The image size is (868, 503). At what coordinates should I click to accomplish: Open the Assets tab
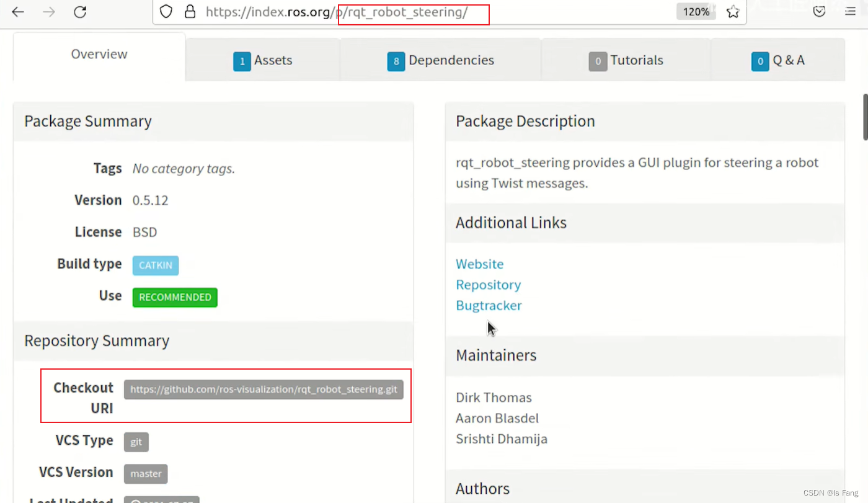point(263,60)
